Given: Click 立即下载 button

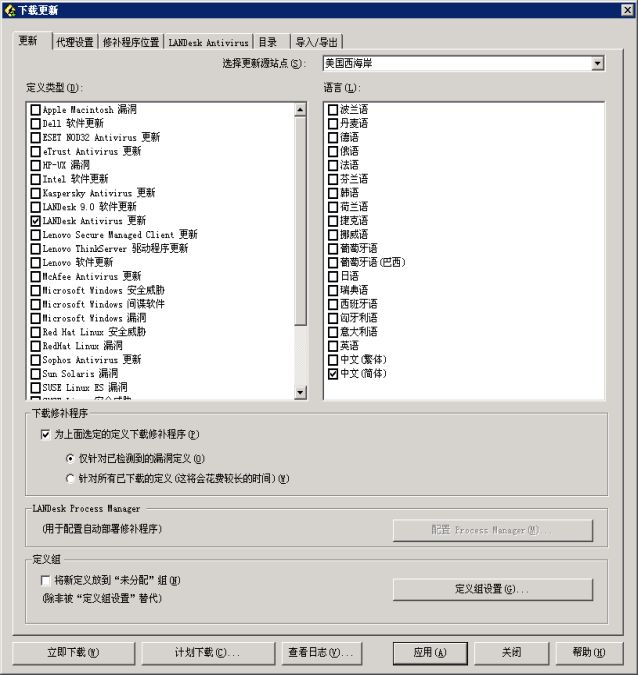Looking at the screenshot, I should pyautogui.click(x=74, y=653).
